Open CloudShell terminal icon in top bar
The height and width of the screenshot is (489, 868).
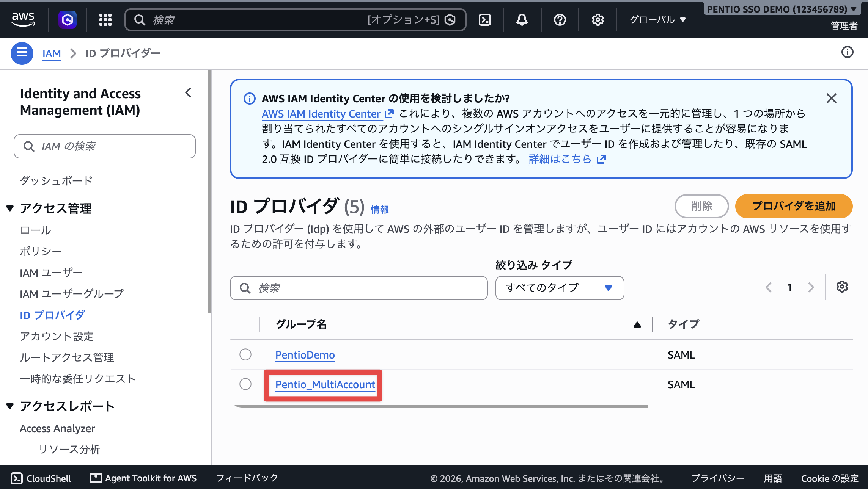485,20
